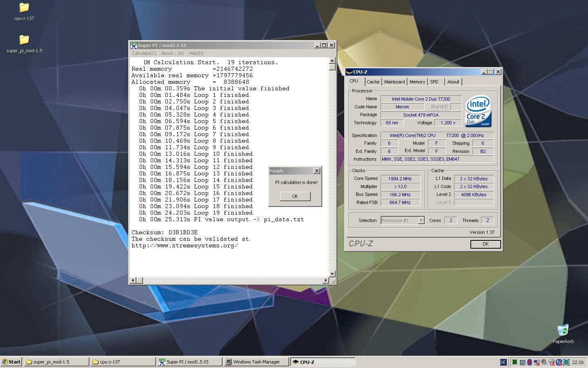The height and width of the screenshot is (368, 588).
Task: Switch to Windows Task-Manager taskbar button
Action: click(256, 362)
